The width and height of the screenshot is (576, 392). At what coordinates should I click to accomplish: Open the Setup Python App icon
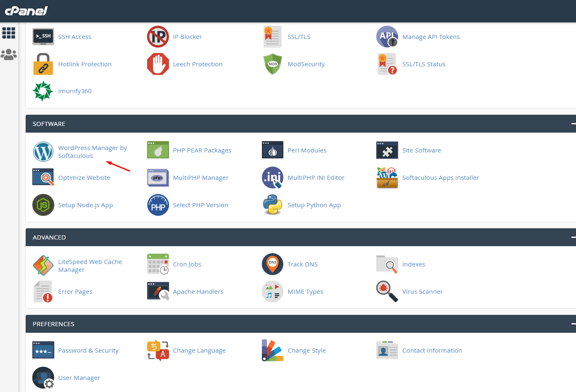pos(273,205)
